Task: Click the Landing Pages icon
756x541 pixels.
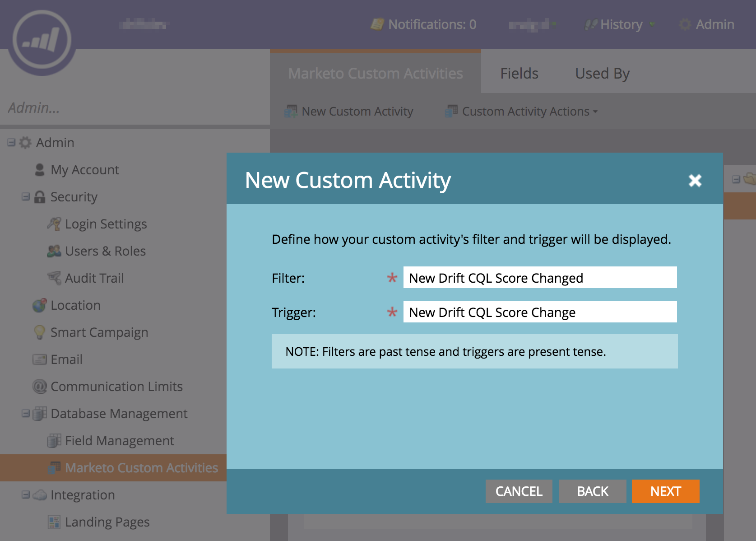Action: tap(54, 522)
